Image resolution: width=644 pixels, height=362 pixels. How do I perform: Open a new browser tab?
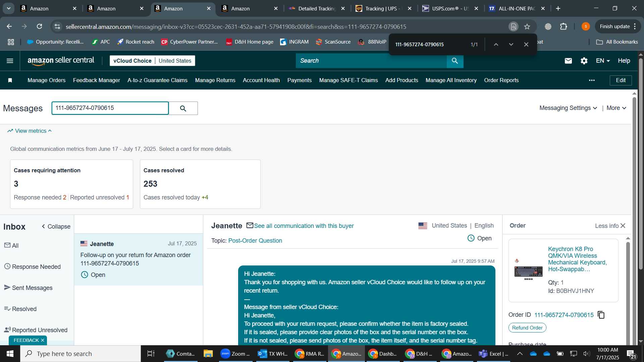[558, 8]
